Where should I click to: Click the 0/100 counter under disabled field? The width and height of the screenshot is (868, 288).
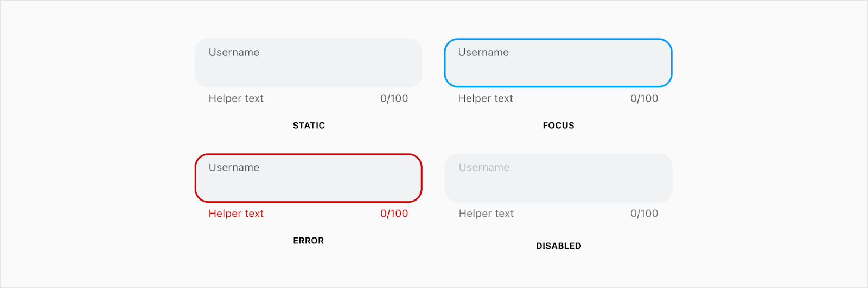[x=644, y=214]
